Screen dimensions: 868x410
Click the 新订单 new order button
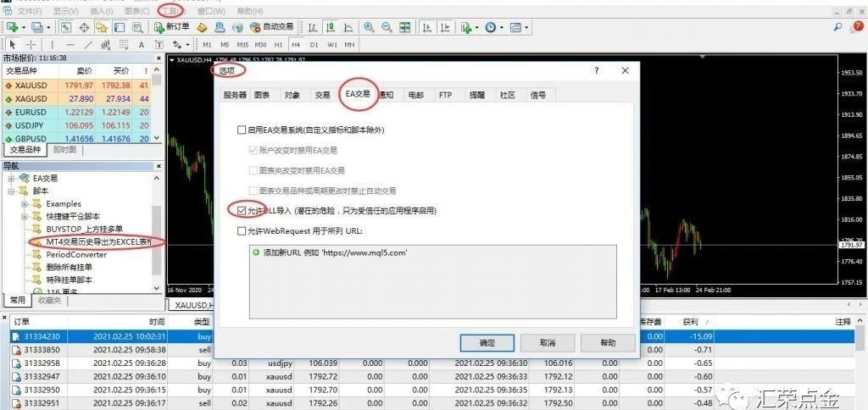pos(172,27)
